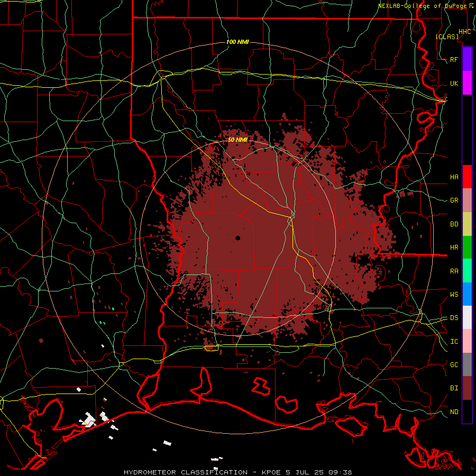Click the 'WS' legend label
476x476 pixels.
tap(454, 294)
